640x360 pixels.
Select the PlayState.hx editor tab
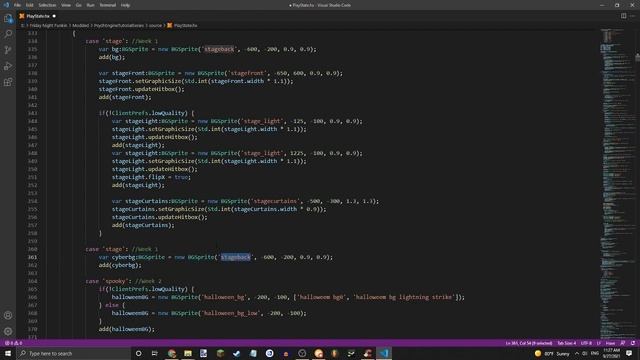coord(38,16)
